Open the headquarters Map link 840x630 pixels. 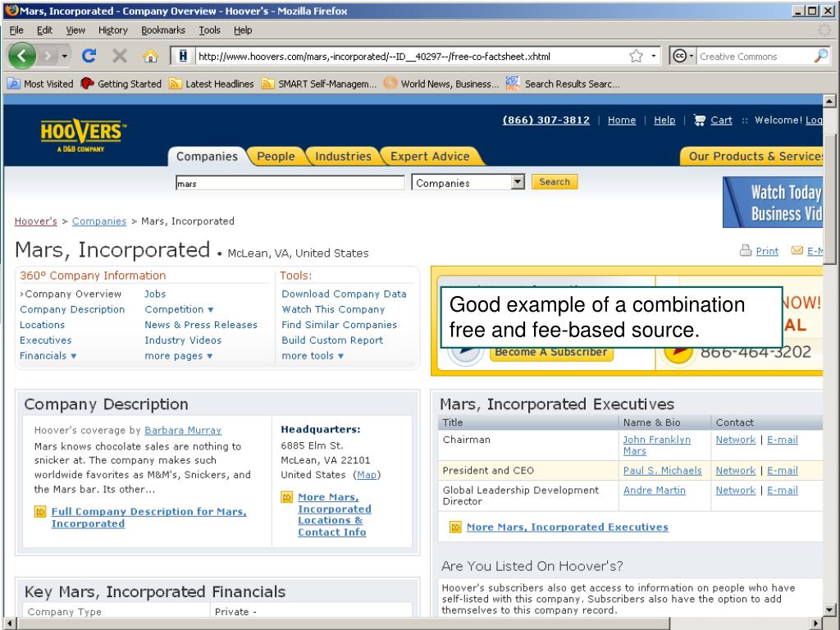coord(367,475)
